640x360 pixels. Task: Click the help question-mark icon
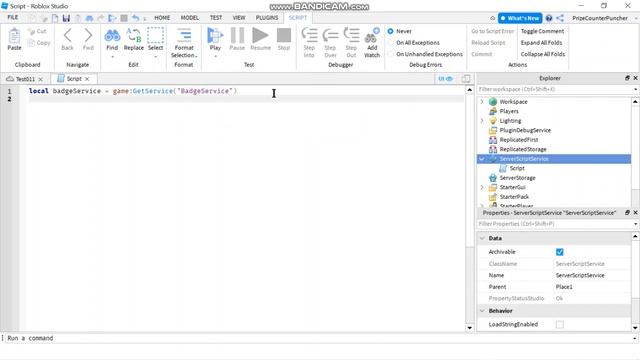click(549, 18)
